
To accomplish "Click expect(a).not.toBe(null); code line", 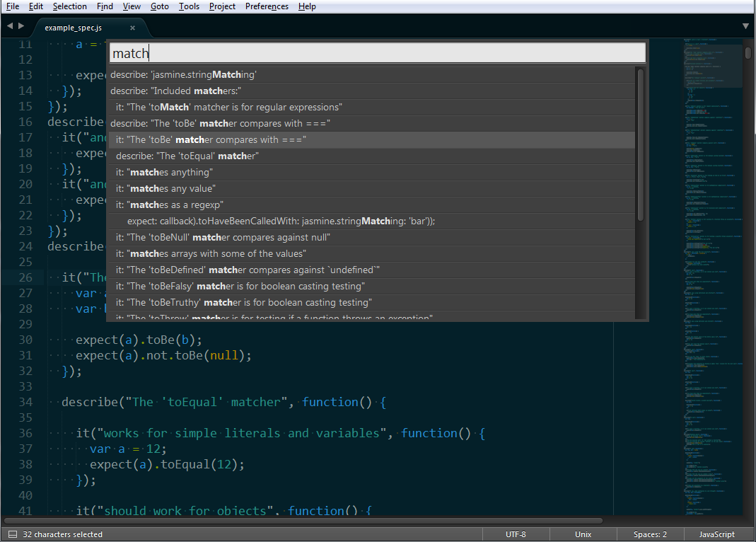I will (x=163, y=355).
